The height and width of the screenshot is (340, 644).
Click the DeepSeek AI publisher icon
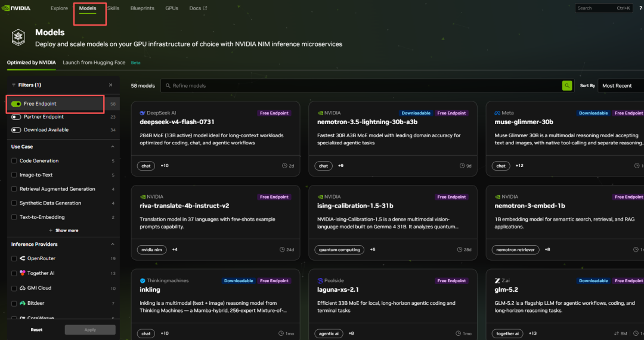pos(142,113)
